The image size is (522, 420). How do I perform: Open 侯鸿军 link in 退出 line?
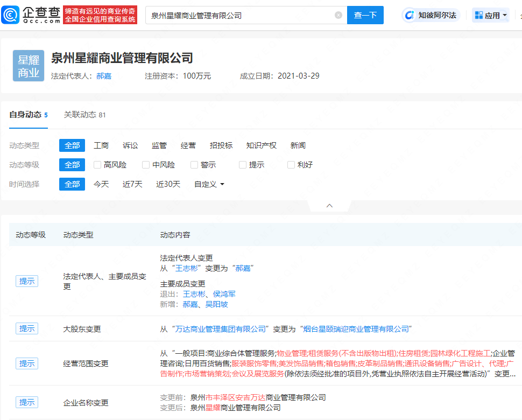pyautogui.click(x=224, y=294)
